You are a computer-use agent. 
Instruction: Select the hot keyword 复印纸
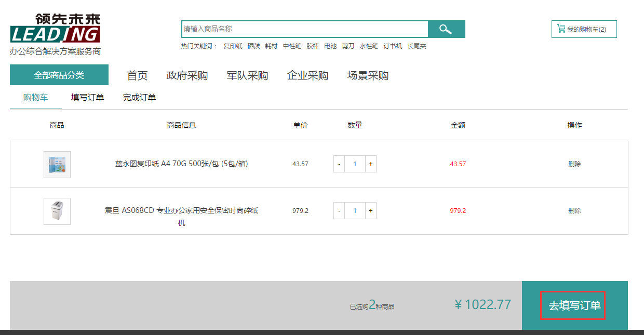(233, 46)
